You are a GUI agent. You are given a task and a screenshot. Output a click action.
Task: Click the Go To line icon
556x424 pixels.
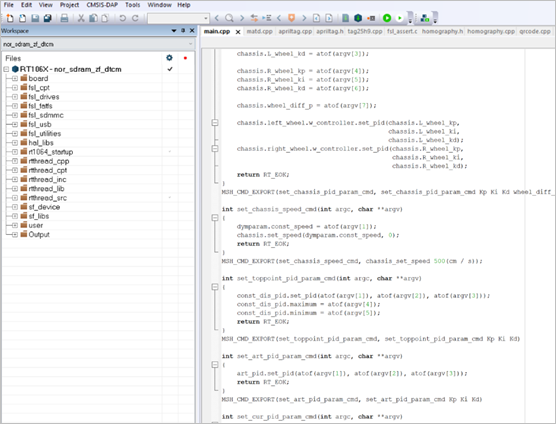[x=267, y=18]
